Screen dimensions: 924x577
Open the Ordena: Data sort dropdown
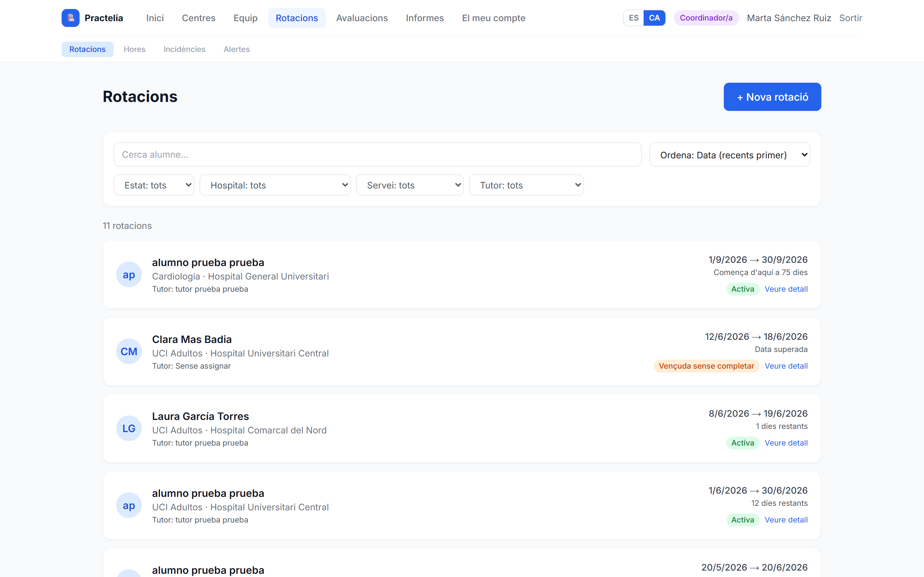click(x=730, y=155)
